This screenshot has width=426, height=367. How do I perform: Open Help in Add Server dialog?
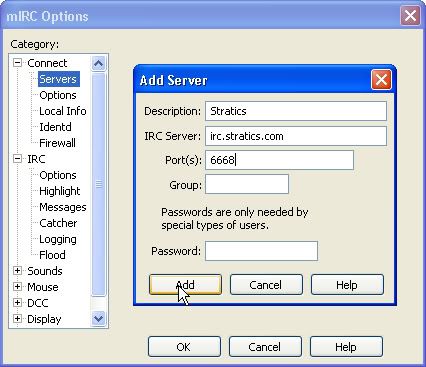point(347,285)
